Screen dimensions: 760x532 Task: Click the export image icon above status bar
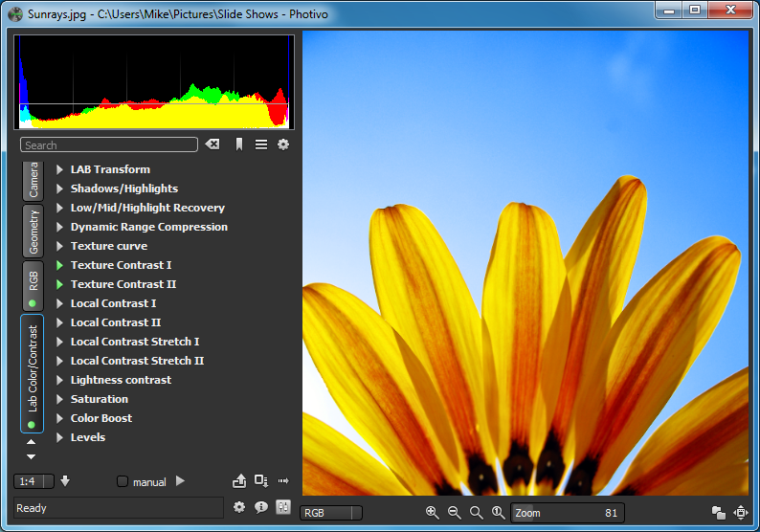click(x=239, y=481)
